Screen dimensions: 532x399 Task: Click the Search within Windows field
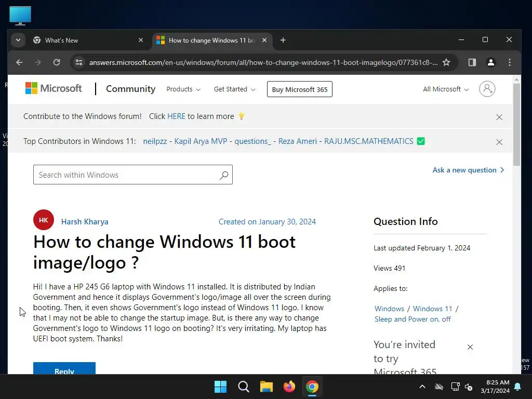(x=133, y=175)
